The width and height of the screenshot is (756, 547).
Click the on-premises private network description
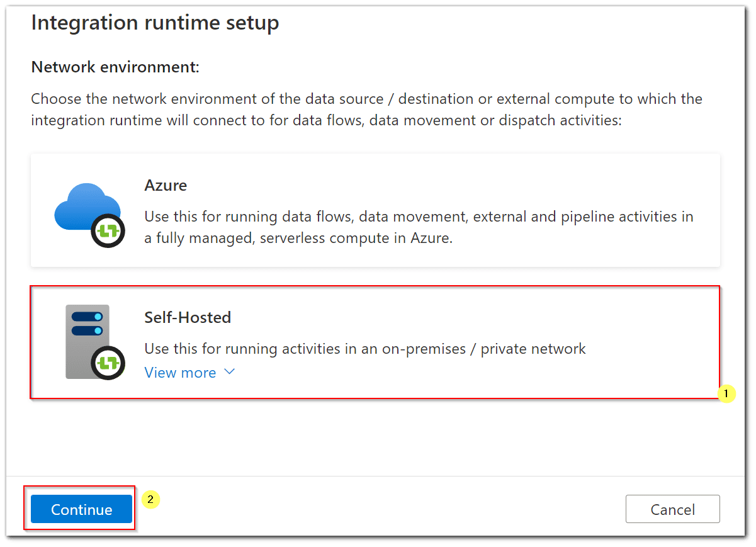tap(365, 349)
